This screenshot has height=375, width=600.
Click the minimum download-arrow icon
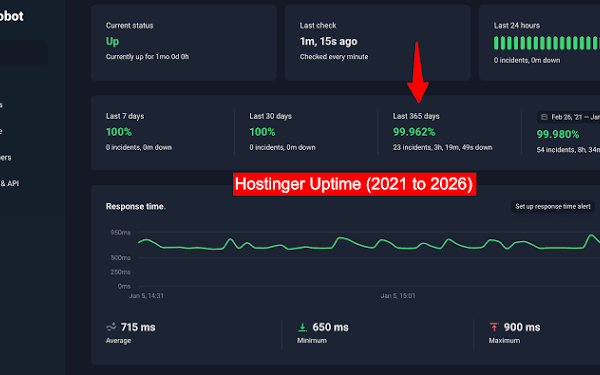pyautogui.click(x=302, y=327)
